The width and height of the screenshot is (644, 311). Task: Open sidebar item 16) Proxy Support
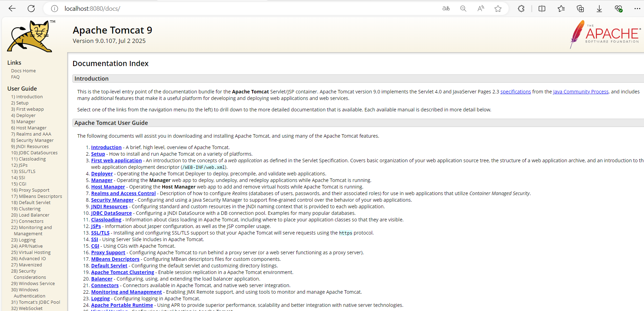pos(30,190)
